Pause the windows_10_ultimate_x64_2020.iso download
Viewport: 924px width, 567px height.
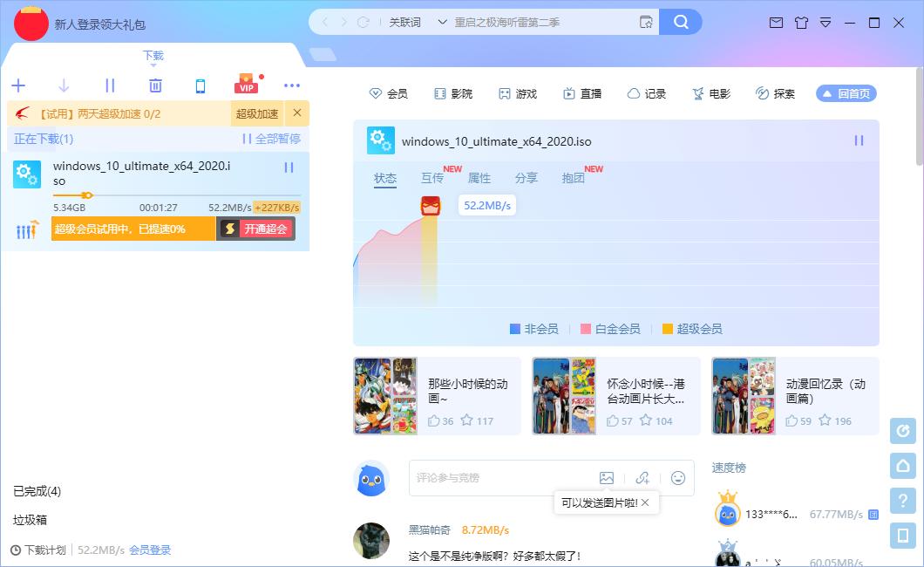(x=289, y=167)
